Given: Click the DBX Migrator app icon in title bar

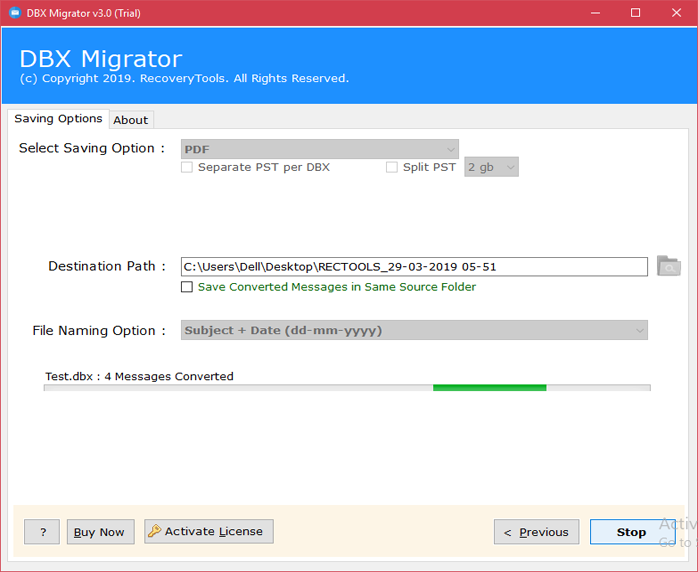Looking at the screenshot, I should click(15, 12).
